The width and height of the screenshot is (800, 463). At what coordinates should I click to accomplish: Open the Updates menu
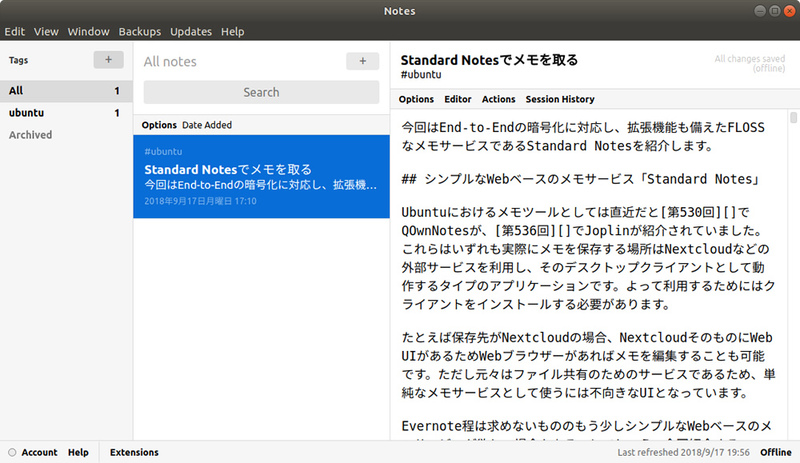[x=191, y=32]
